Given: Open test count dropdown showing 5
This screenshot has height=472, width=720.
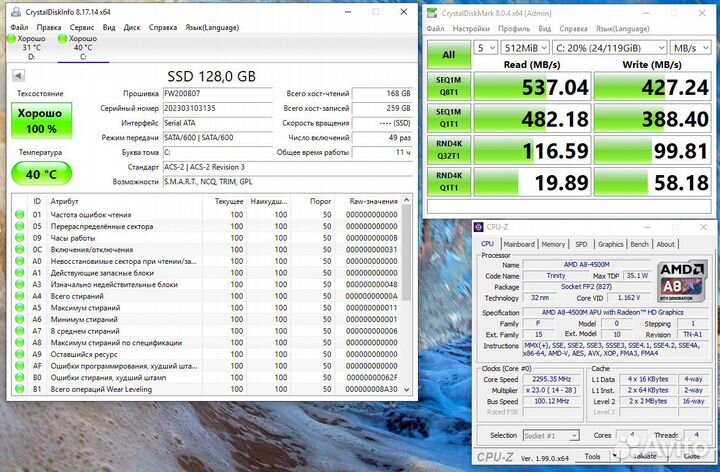Looking at the screenshot, I should point(486,48).
